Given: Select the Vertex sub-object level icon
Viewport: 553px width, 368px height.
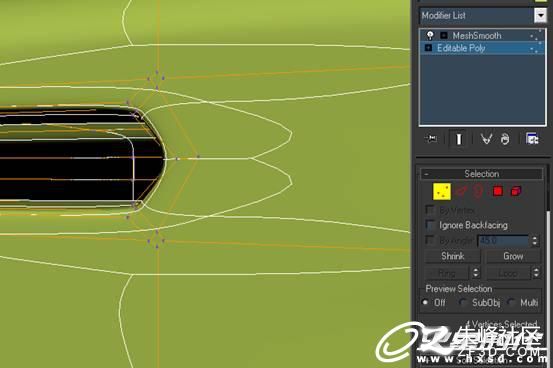Looking at the screenshot, I should 442,192.
